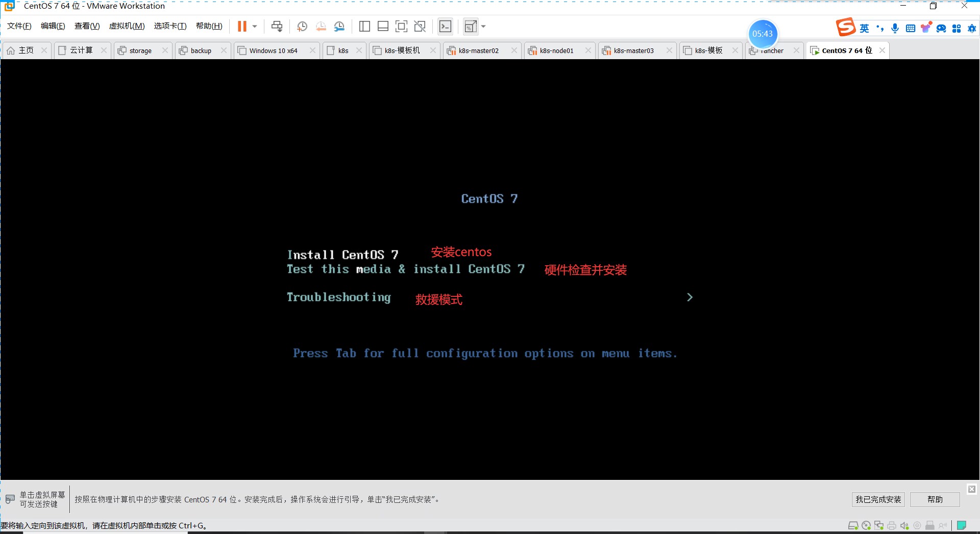
Task: Revert VM to previous snapshot
Action: coord(321,27)
